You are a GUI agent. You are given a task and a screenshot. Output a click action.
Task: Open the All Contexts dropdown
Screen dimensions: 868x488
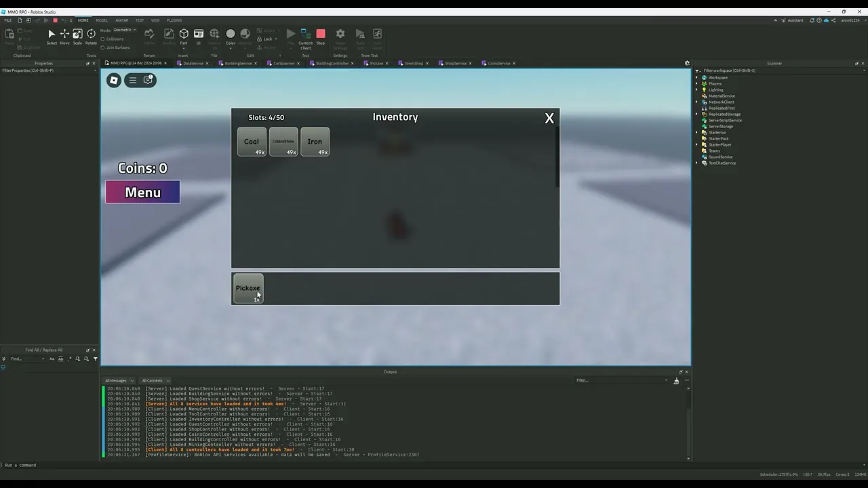coord(155,380)
